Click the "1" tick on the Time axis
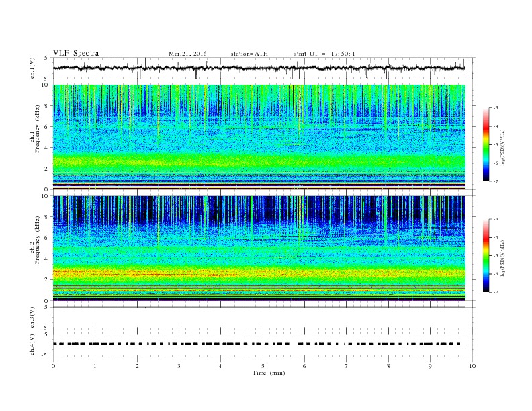This screenshot has width=532, height=411. tap(95, 366)
